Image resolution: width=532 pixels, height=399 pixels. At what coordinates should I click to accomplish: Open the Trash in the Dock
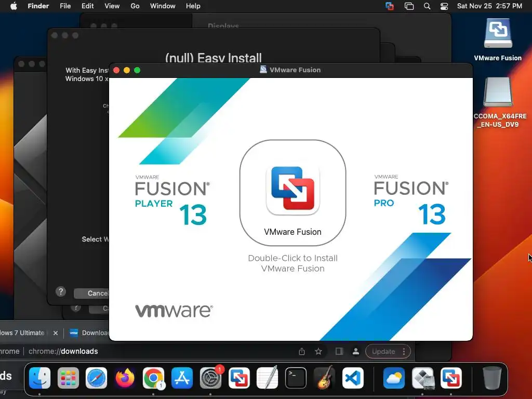492,378
